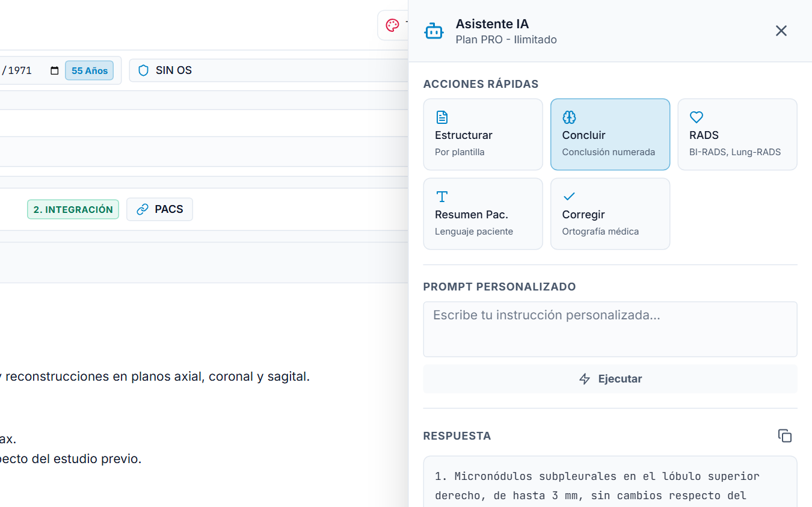Select the Concluir quick action card
The image size is (812, 507).
click(x=610, y=135)
